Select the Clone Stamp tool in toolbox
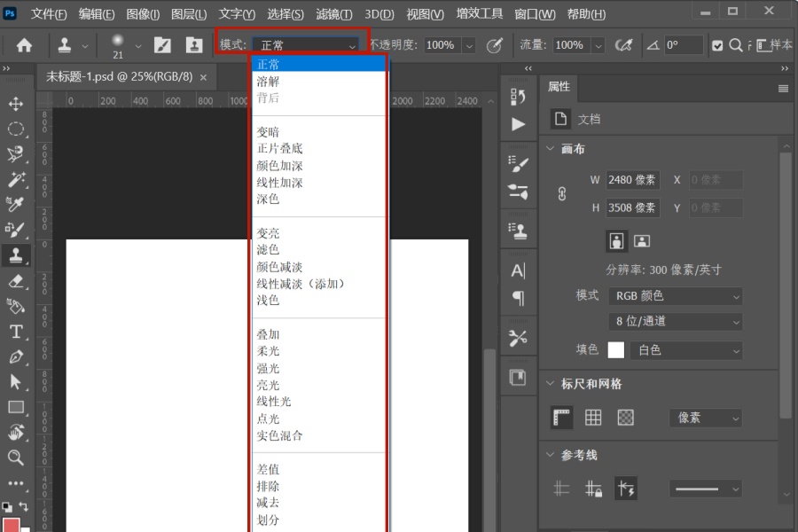The height and width of the screenshot is (532, 798). 16,255
